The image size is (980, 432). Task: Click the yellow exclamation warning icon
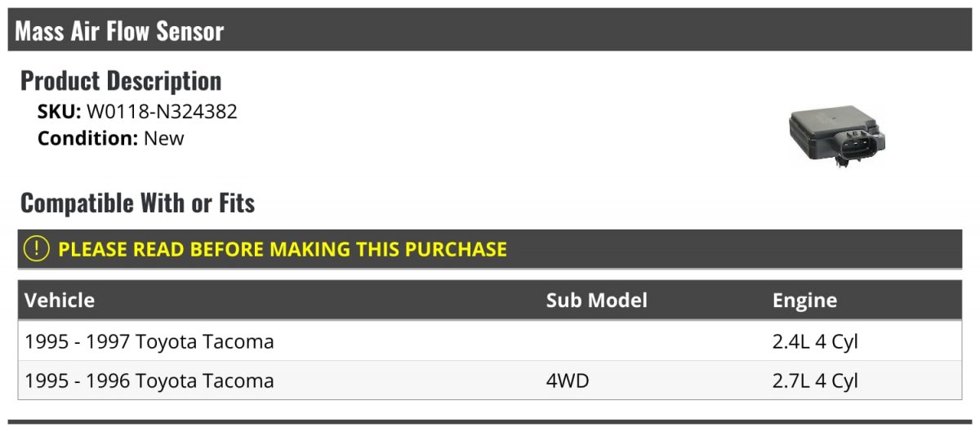37,249
